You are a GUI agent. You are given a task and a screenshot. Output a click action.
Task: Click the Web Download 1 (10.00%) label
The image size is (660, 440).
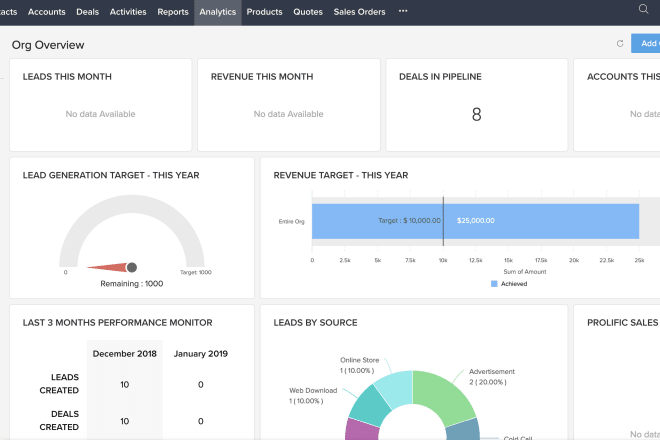point(313,395)
